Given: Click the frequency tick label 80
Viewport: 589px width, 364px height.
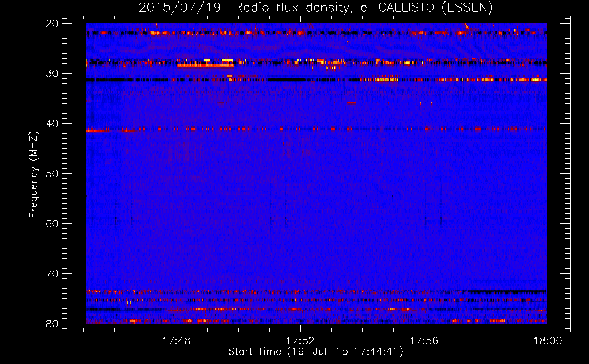Looking at the screenshot, I should click(52, 324).
